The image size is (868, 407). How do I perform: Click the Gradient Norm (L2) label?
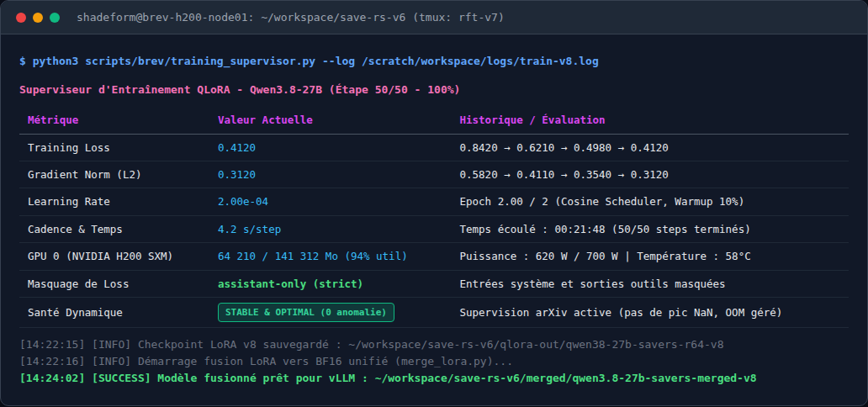pyautogui.click(x=85, y=175)
